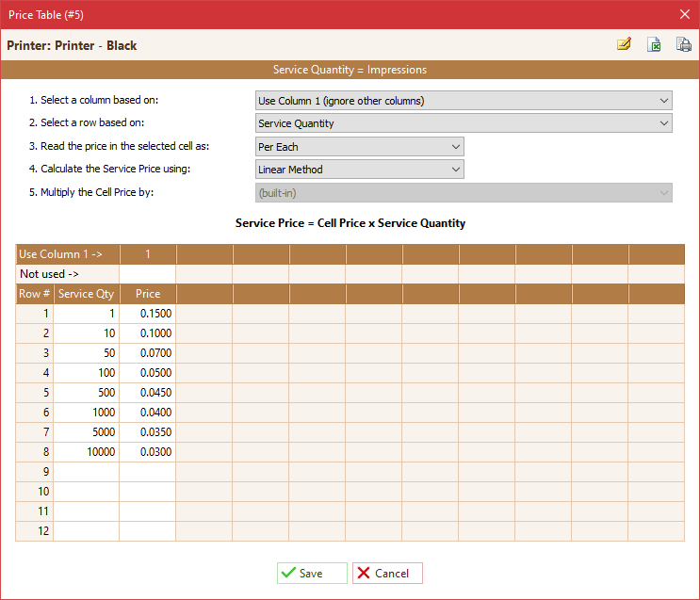This screenshot has width=700, height=600.
Task: Click the disabled '(built-in)' dropdown
Action: pyautogui.click(x=464, y=193)
